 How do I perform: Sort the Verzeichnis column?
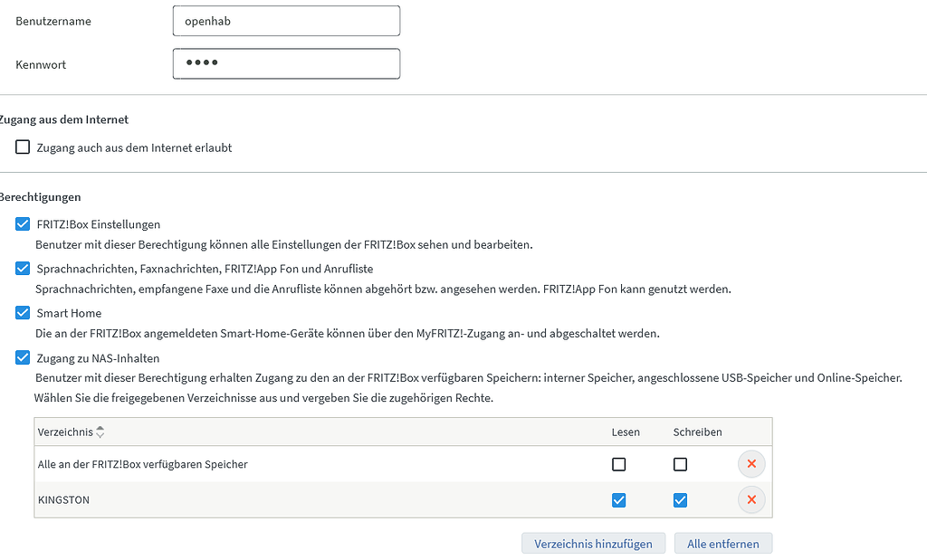(x=100, y=432)
